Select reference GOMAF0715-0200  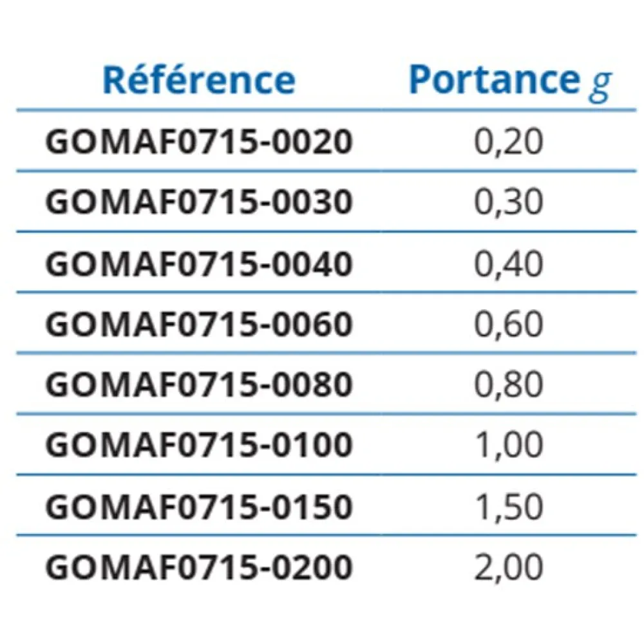tap(200, 567)
